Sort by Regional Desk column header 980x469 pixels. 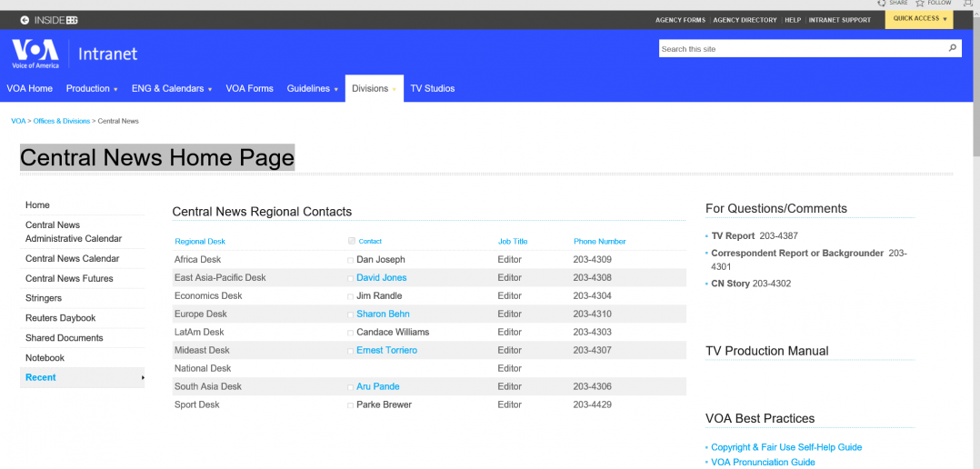[200, 242]
